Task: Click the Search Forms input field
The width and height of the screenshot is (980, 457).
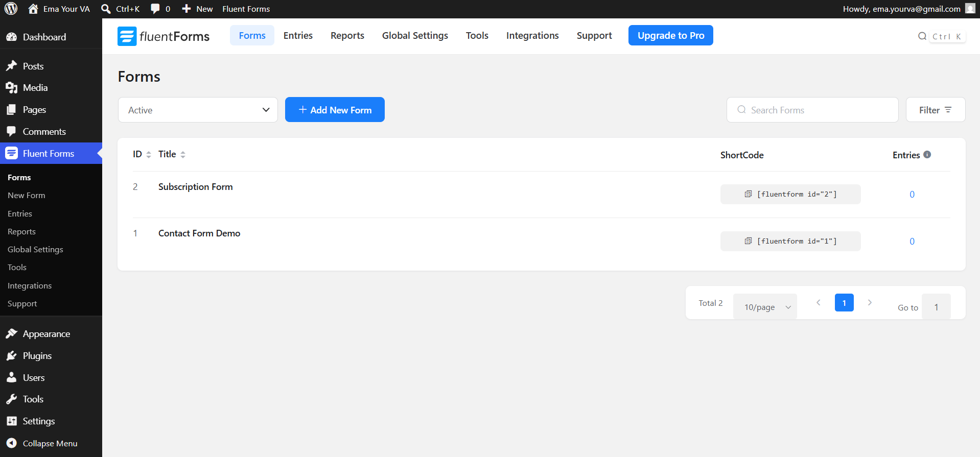Action: (812, 110)
